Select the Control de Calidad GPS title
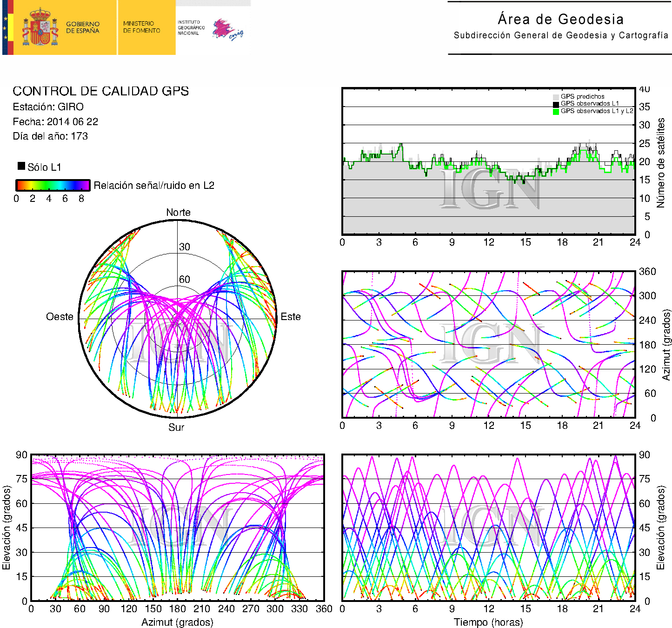This screenshot has height=628, width=672. [100, 91]
